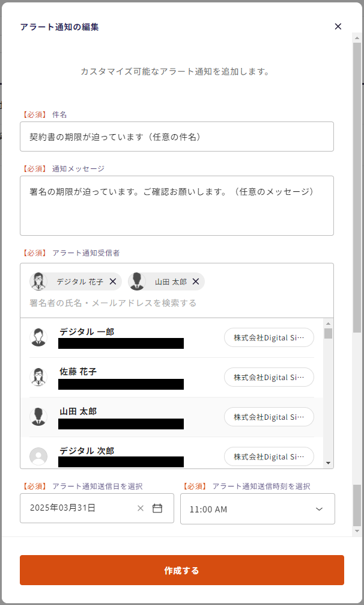This screenshot has width=364, height=605.
Task: Click company tag beside 佐藤 花子
Action: (268, 377)
